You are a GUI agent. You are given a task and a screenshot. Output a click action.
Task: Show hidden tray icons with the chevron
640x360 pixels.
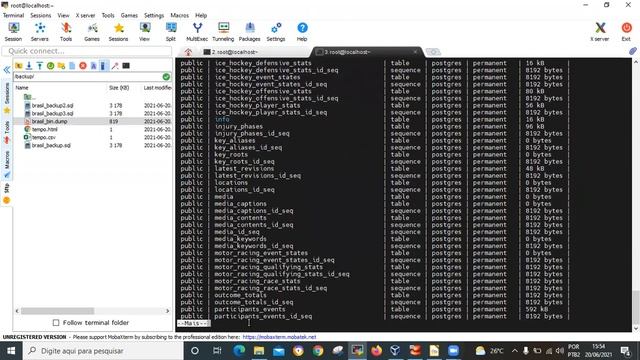click(x=515, y=351)
